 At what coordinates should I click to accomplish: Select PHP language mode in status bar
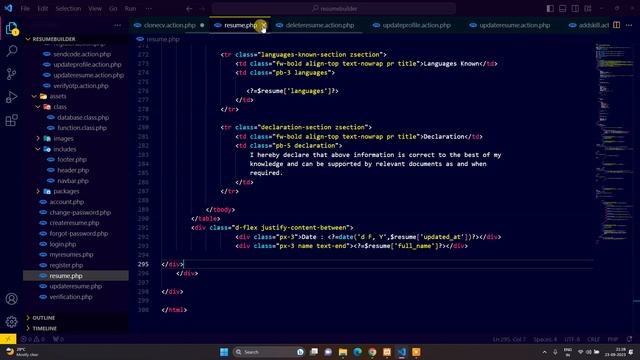point(612,339)
